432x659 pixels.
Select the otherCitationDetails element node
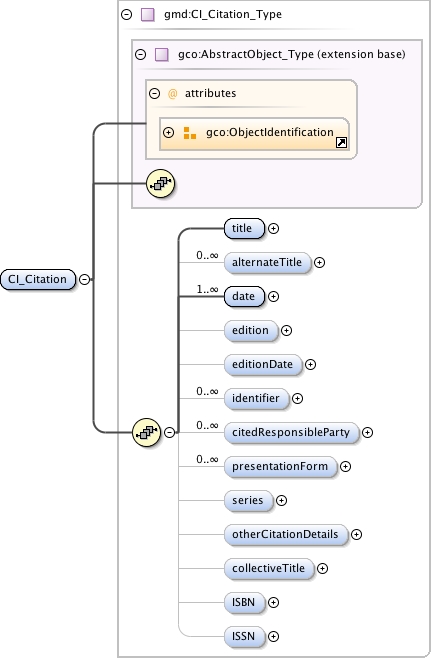286,534
